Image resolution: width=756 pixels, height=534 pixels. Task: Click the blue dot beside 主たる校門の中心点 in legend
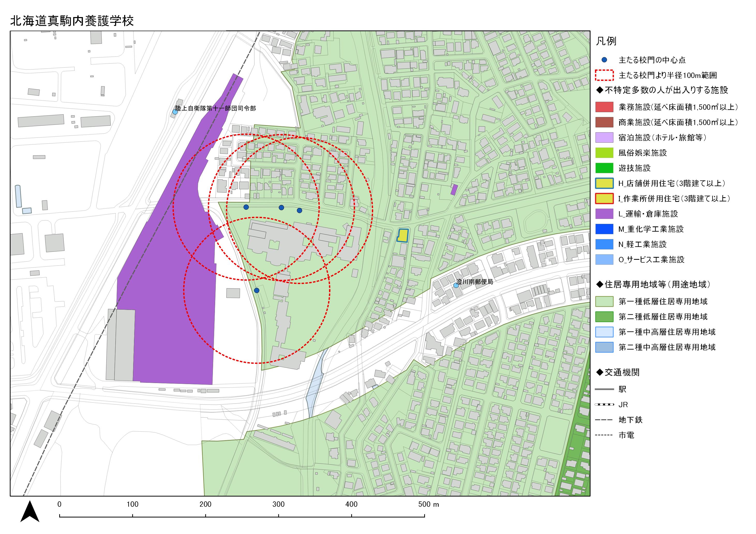604,60
